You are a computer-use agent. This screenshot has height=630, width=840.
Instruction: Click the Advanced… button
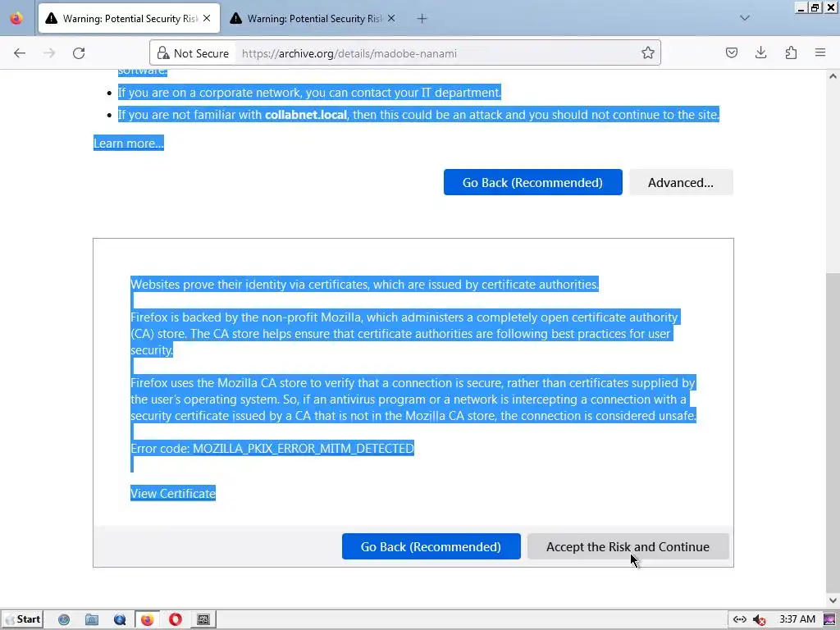(x=680, y=182)
